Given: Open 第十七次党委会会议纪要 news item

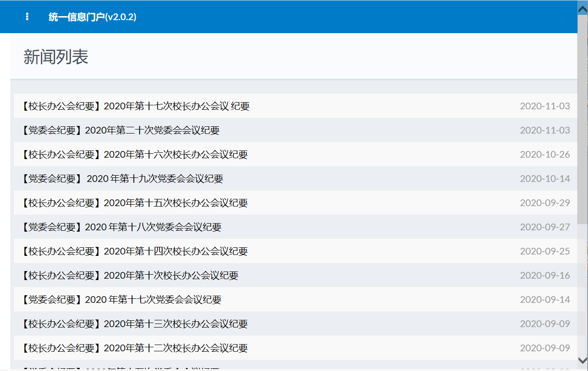Looking at the screenshot, I should (x=121, y=300).
